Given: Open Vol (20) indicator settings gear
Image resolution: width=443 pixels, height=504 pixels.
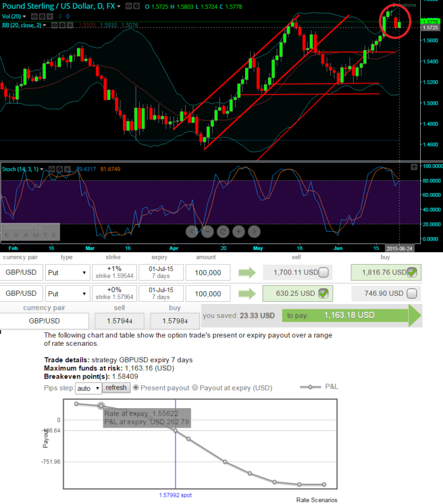Looking at the screenshot, I should (42, 16).
